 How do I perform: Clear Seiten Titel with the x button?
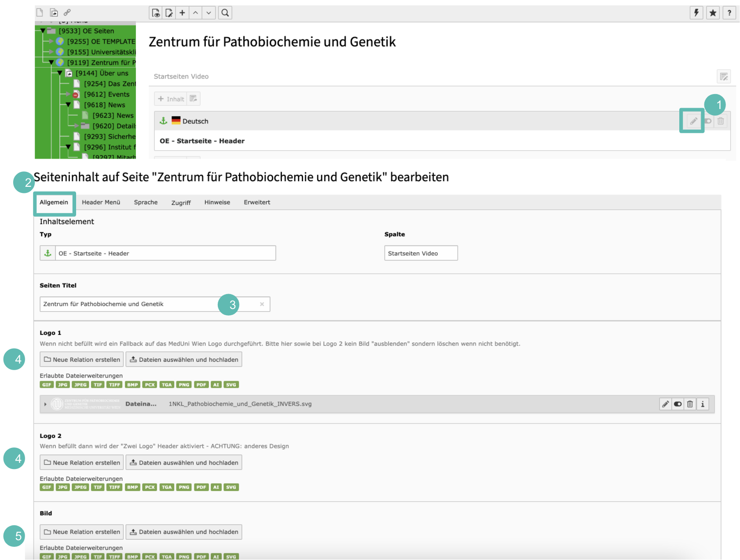(x=262, y=304)
